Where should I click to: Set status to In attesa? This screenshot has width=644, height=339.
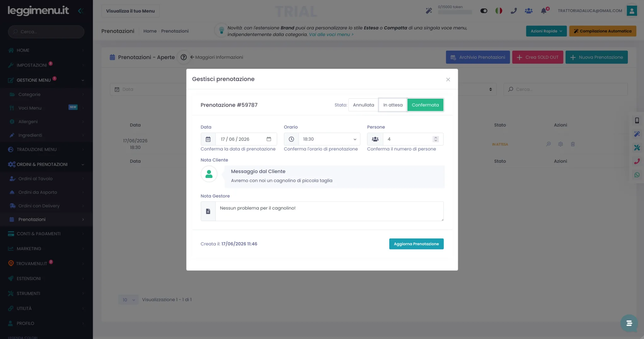click(393, 105)
